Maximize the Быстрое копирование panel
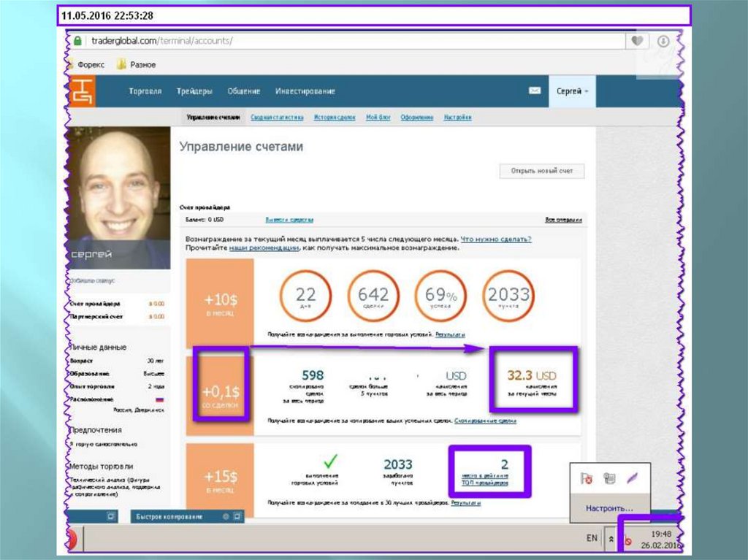Screen dimensions: 748x560 [237, 516]
